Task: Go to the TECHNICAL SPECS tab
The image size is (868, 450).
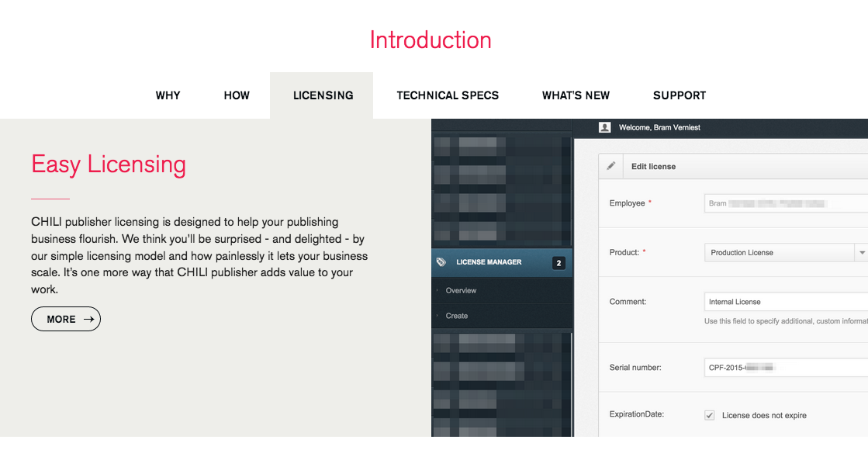Action: 448,95
